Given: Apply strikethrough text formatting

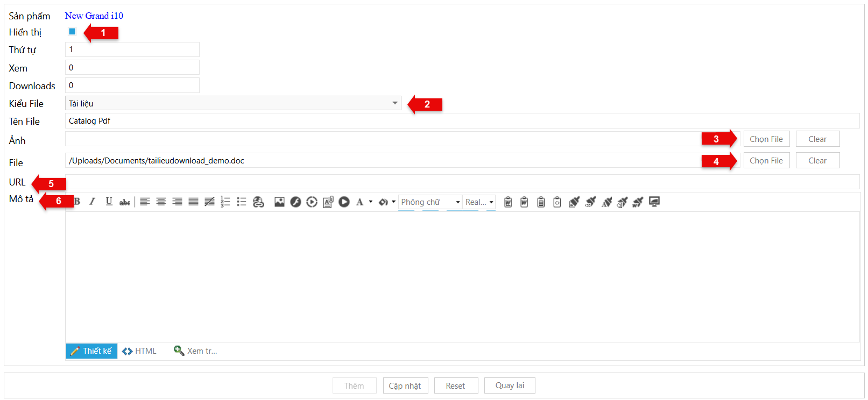Looking at the screenshot, I should pos(125,202).
